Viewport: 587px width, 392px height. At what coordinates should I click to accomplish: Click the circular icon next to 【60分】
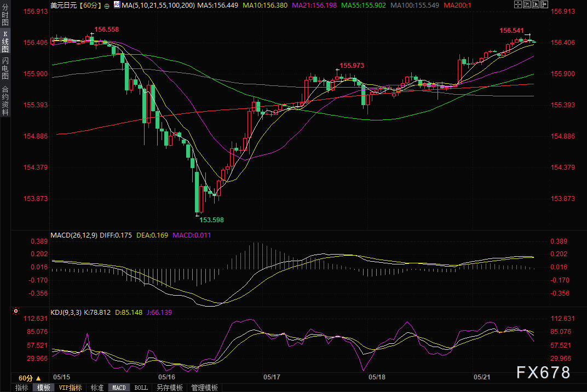click(107, 5)
